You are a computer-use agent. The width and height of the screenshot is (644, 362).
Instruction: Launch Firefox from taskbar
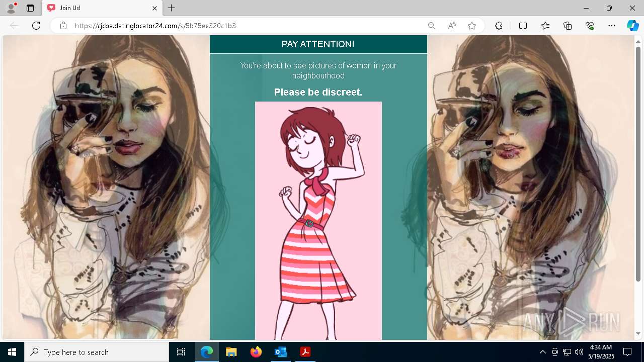[256, 352]
